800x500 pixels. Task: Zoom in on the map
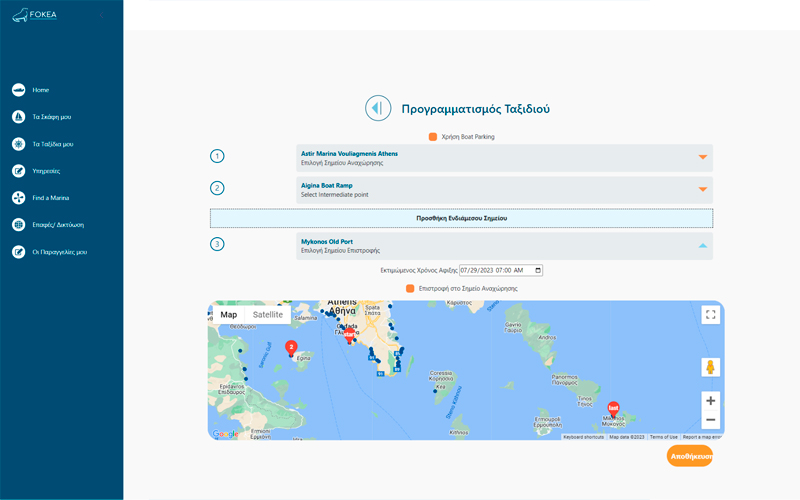click(x=711, y=401)
